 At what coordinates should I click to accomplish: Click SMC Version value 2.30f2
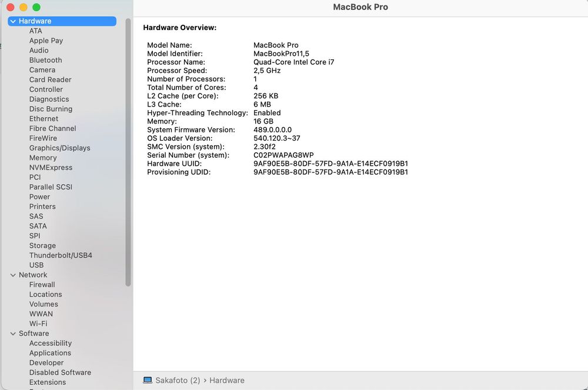point(265,146)
